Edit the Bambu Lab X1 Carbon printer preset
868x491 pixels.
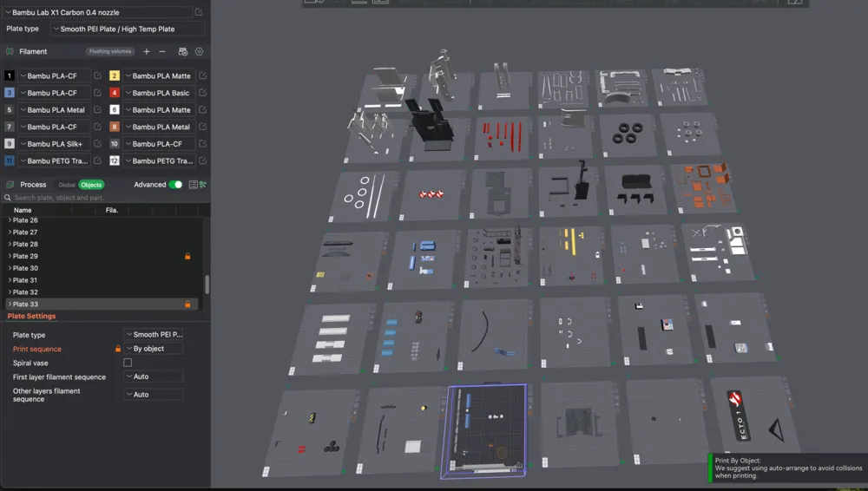[x=199, y=13]
